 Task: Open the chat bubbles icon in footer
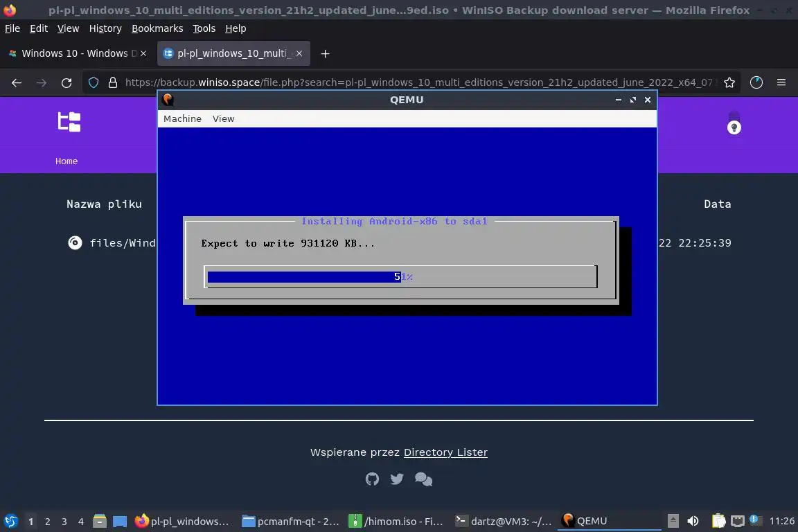pyautogui.click(x=423, y=479)
